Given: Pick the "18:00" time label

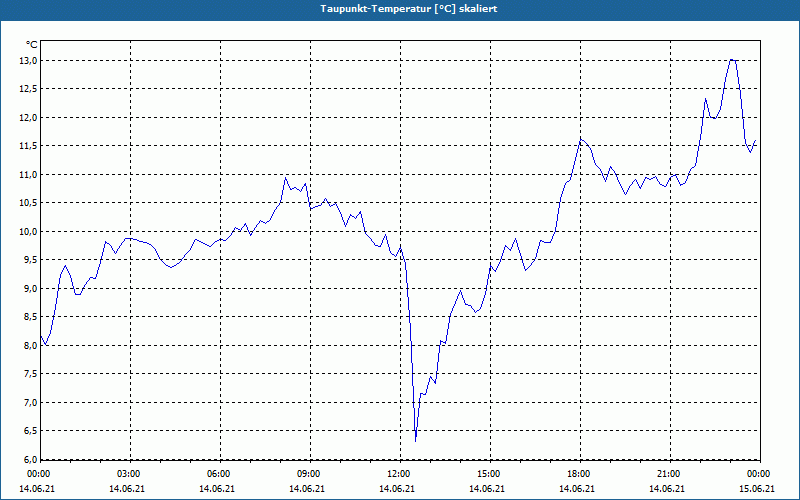Looking at the screenshot, I should click(579, 474).
